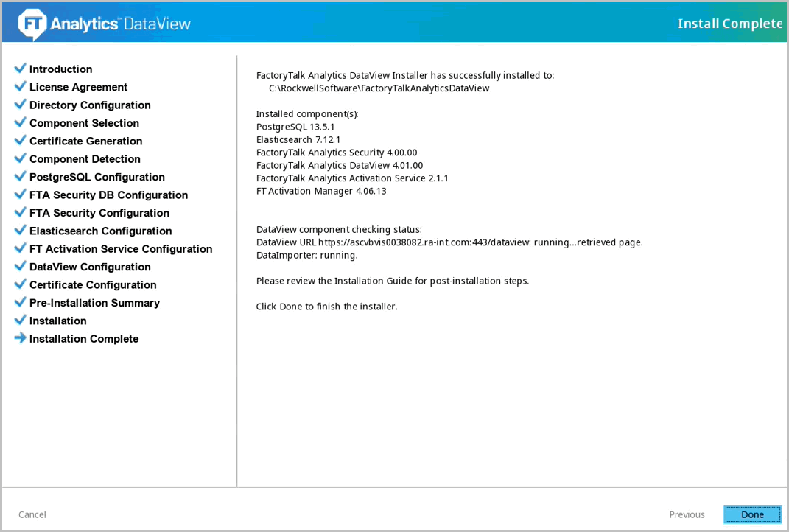This screenshot has width=789, height=532.
Task: Click the checkmark beside FTA Security DB Configuration
Action: [x=20, y=195]
